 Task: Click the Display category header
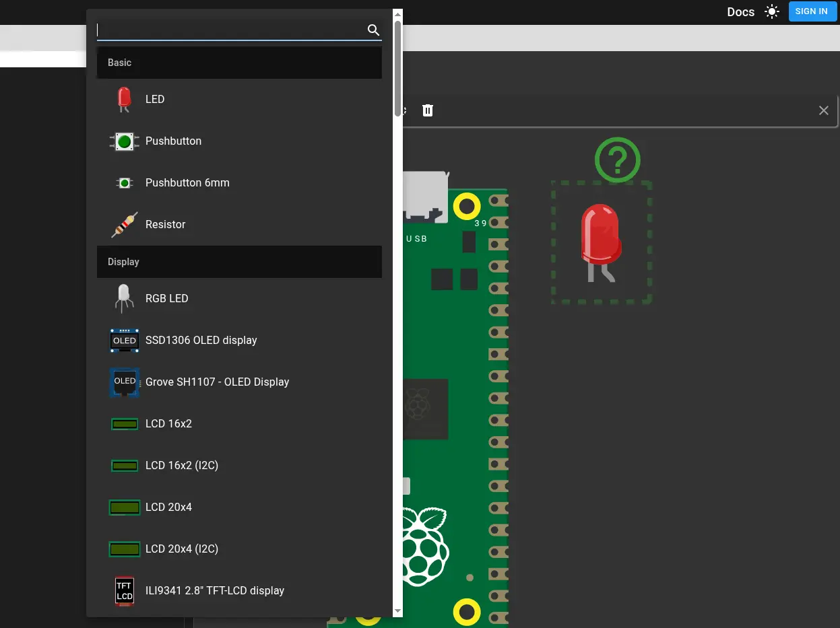click(x=239, y=262)
